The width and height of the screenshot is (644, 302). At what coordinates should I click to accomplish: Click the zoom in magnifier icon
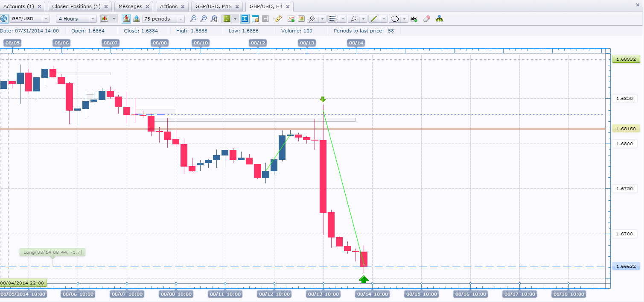[x=193, y=19]
